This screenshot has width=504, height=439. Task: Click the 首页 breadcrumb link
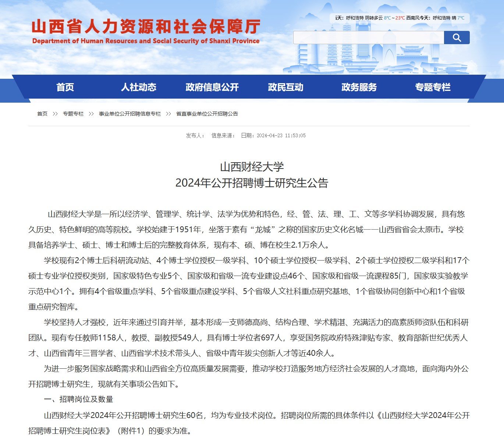[x=42, y=114]
